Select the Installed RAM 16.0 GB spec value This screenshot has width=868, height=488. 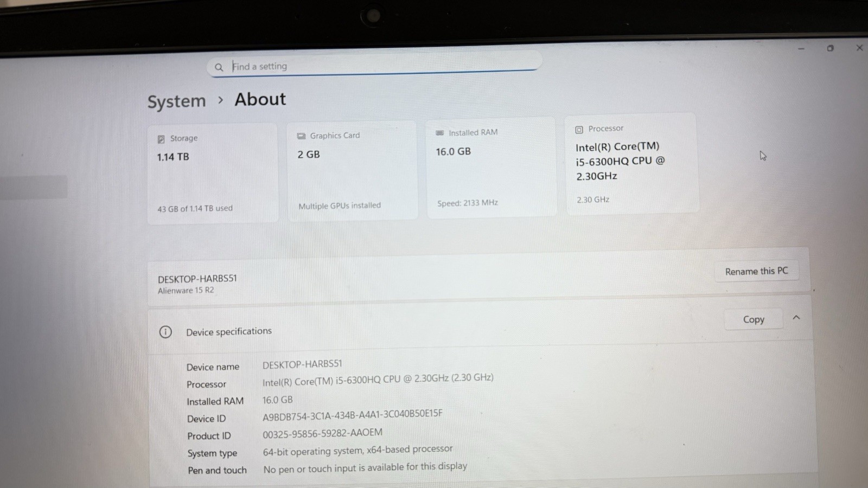tap(278, 400)
